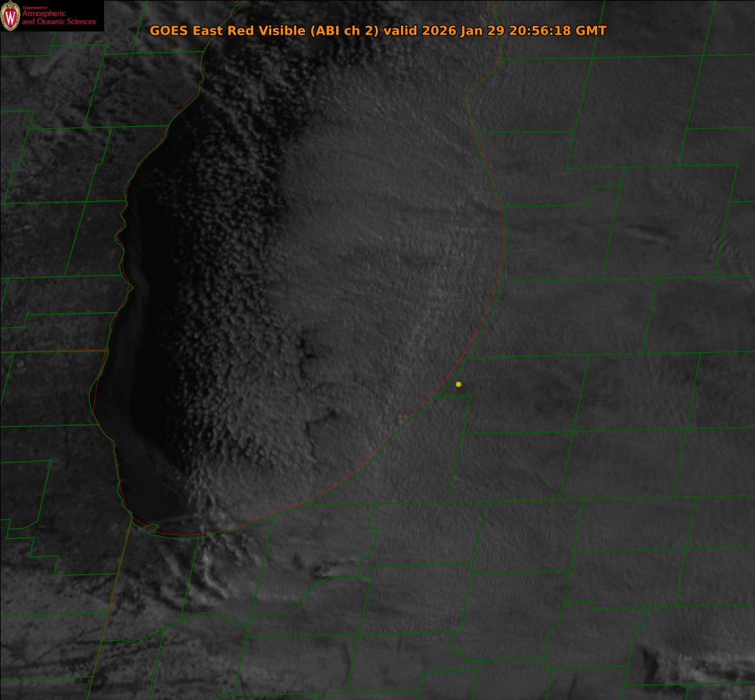This screenshot has height=700, width=755.
Task: Click the UW crest logo
Action: 10,15
